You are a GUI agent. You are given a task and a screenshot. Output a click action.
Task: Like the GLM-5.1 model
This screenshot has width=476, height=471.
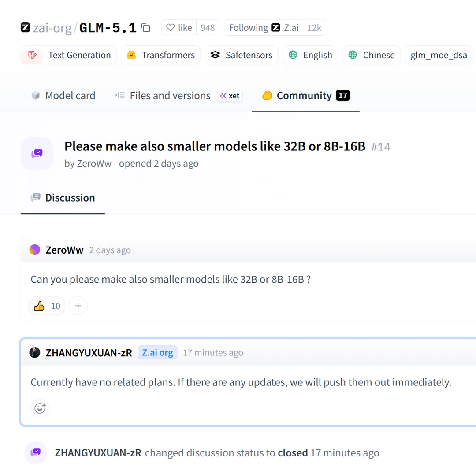click(x=179, y=28)
